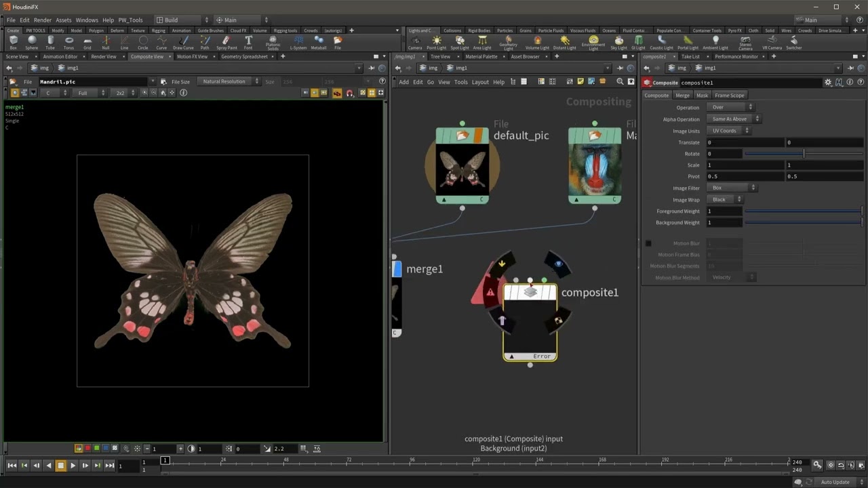Open Image Units dropdown UV Coords
Viewport: 868px width, 488px height.
[728, 131]
